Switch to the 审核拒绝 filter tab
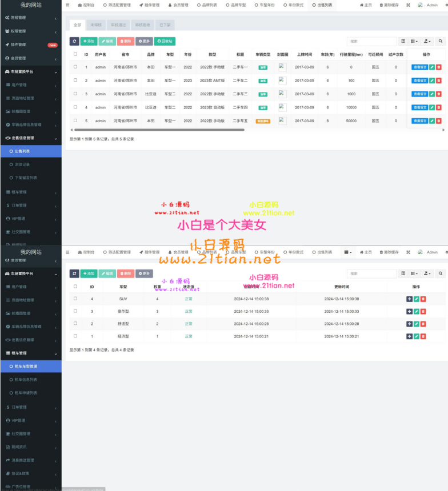 [x=143, y=25]
